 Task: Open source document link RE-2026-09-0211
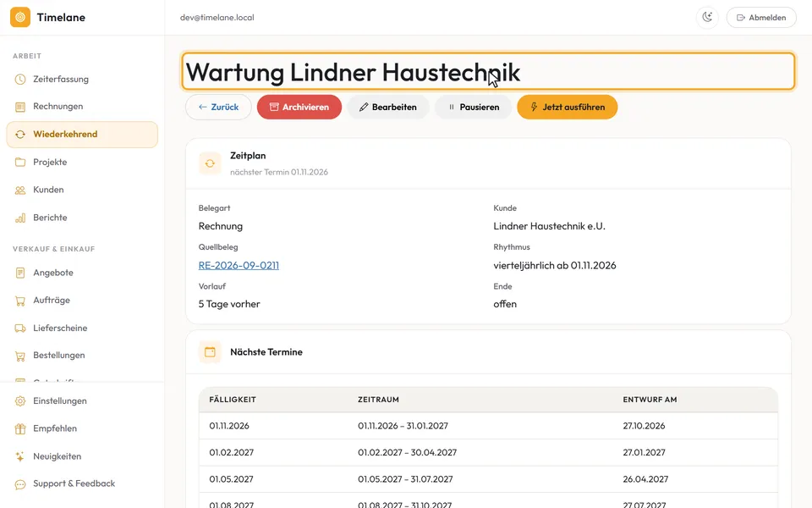click(239, 265)
